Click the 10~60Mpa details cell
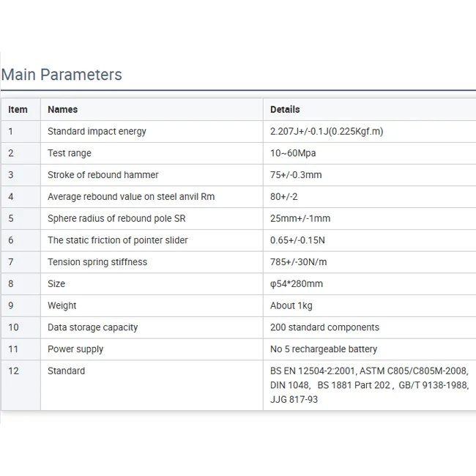This screenshot has height=476, width=476. 293,154
